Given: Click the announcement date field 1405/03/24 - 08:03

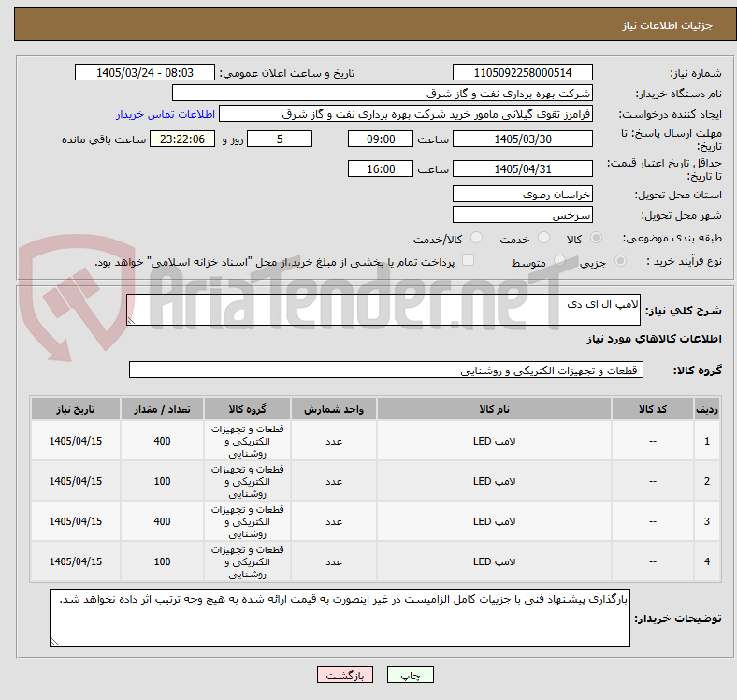Looking at the screenshot, I should tap(145, 72).
